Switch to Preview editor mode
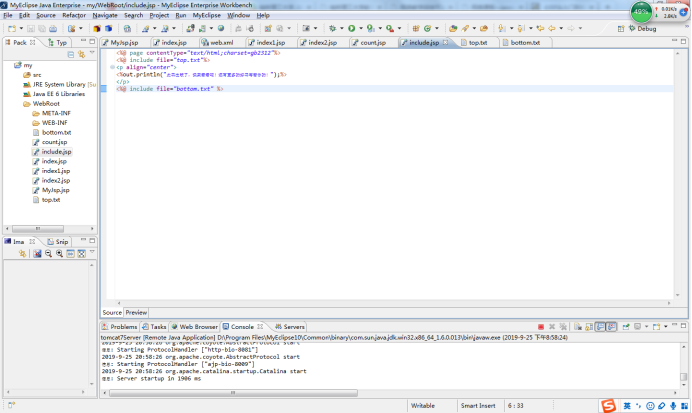Screen dimensions: 692x413 coord(136,312)
